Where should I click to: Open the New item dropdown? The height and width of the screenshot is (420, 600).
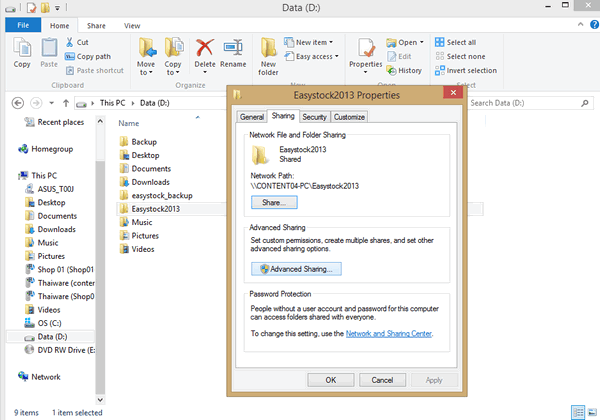308,42
